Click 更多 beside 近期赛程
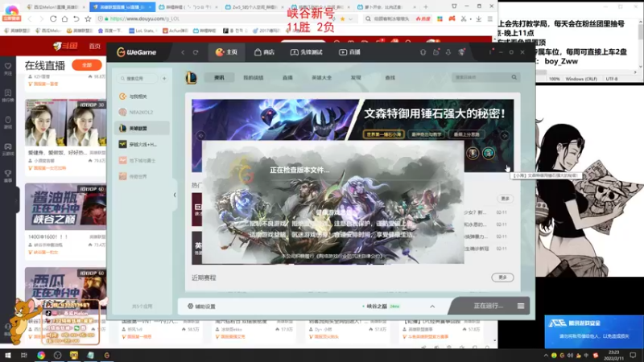 pos(502,278)
